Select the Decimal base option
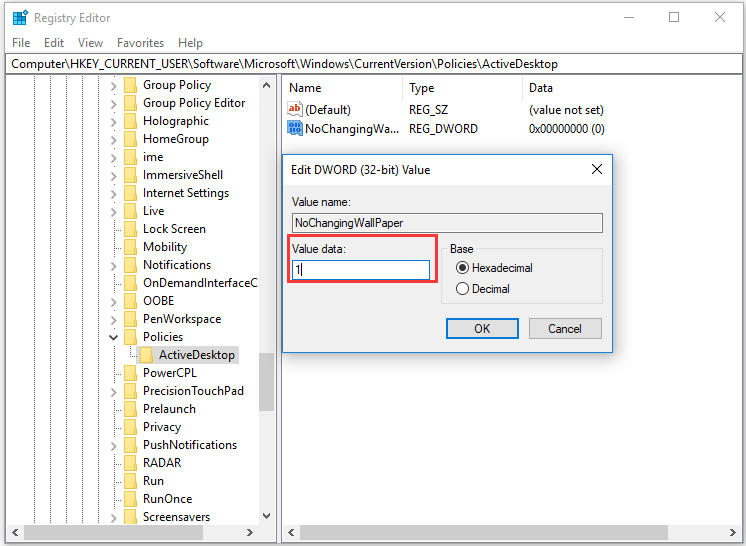The width and height of the screenshot is (746, 546). click(483, 289)
